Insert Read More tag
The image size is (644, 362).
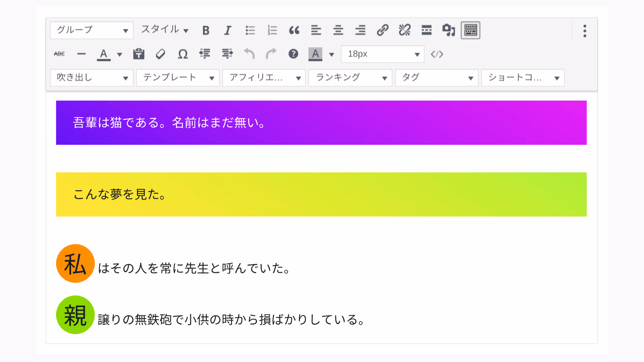click(x=426, y=31)
